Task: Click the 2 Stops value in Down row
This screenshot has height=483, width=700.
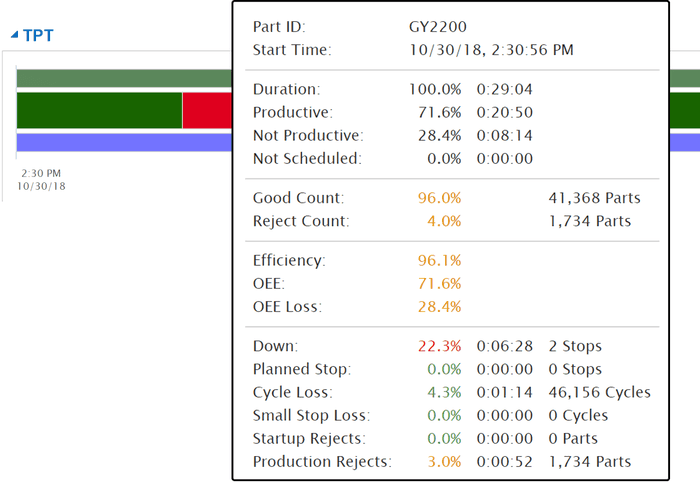Action: (x=575, y=346)
